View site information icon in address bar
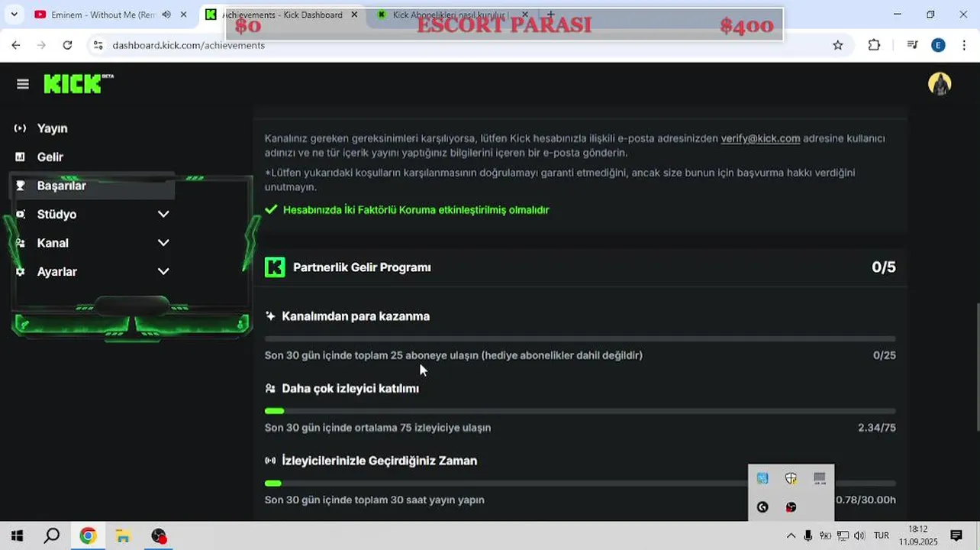The width and height of the screenshot is (980, 550). click(98, 45)
